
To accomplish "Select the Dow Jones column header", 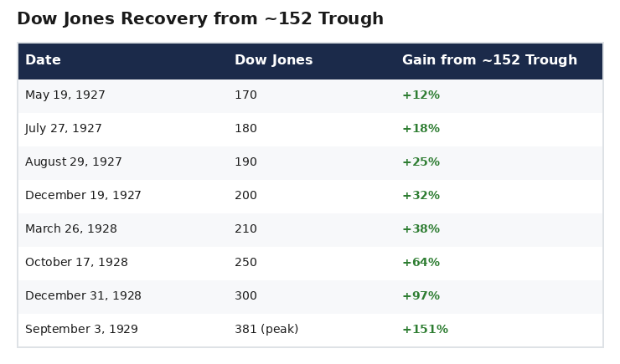I will pyautogui.click(x=273, y=60).
